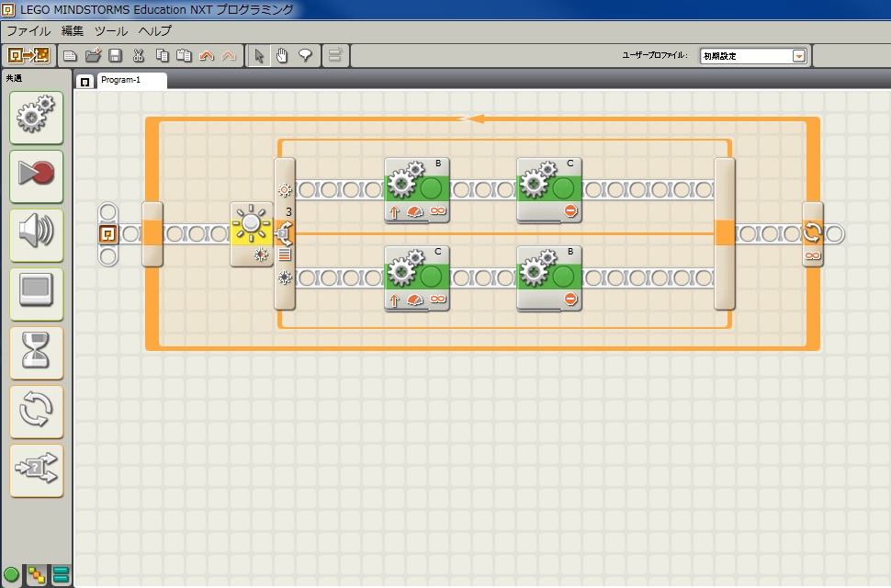
Task: Open the user profile dropdown
Action: click(x=799, y=56)
